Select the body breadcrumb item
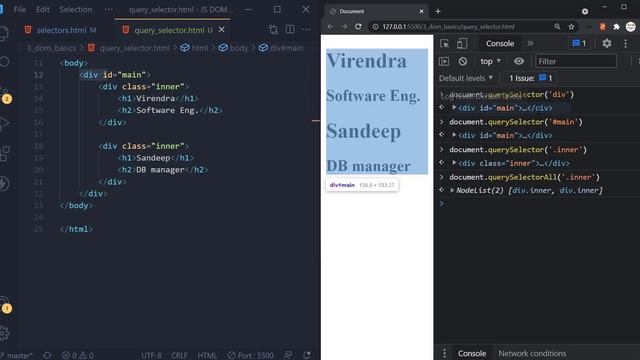Viewport: 640px width, 360px height. pos(233,48)
